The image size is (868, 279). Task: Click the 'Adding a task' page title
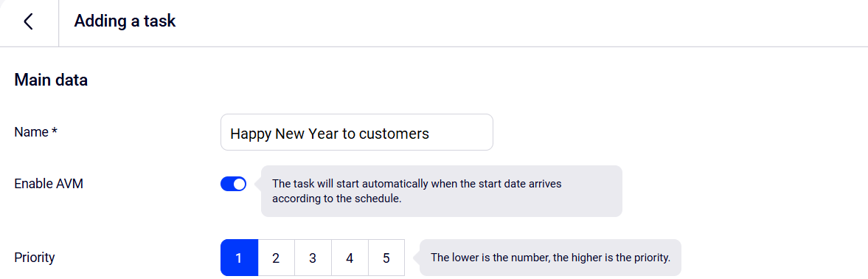pyautogui.click(x=125, y=21)
